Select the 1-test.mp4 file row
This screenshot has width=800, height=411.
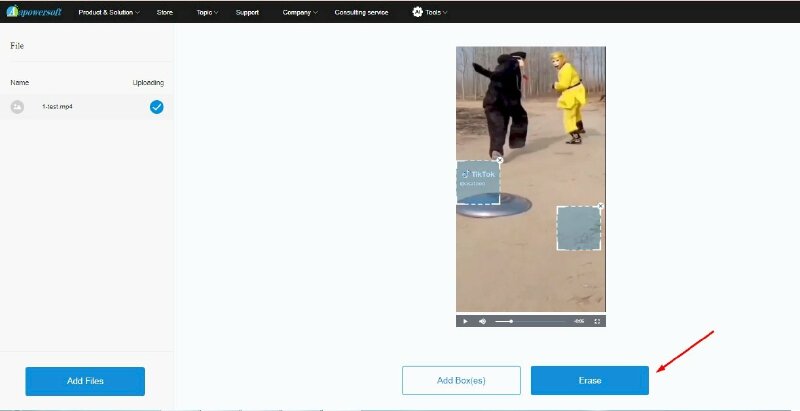(x=87, y=107)
